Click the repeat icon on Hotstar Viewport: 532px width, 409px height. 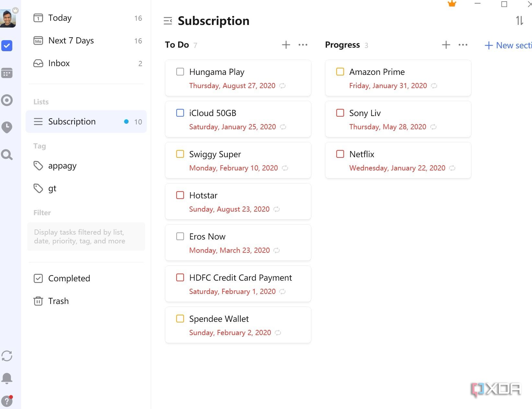tap(277, 209)
